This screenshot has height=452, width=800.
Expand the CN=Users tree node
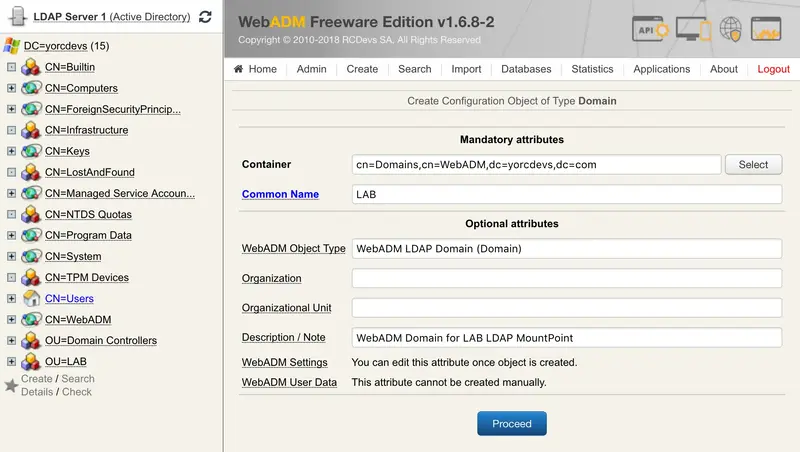point(11,298)
